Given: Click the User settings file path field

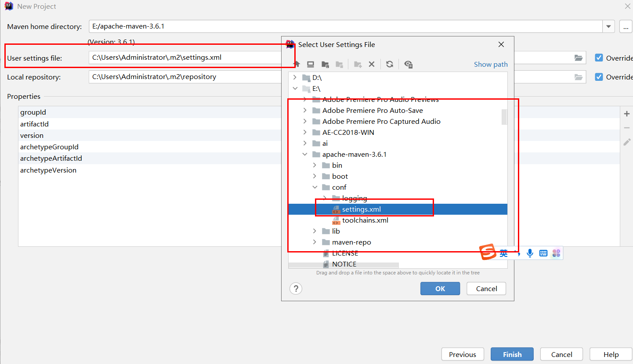Looking at the screenshot, I should 185,58.
